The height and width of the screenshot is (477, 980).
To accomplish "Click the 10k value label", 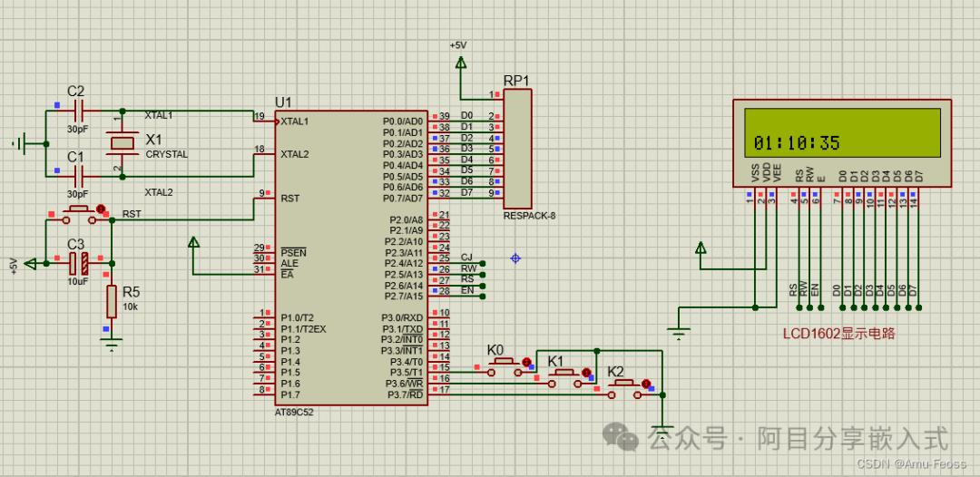I will [131, 307].
